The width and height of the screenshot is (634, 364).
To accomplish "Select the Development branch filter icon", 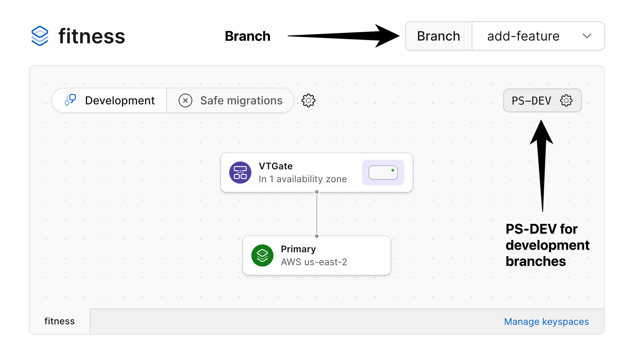I will point(70,100).
